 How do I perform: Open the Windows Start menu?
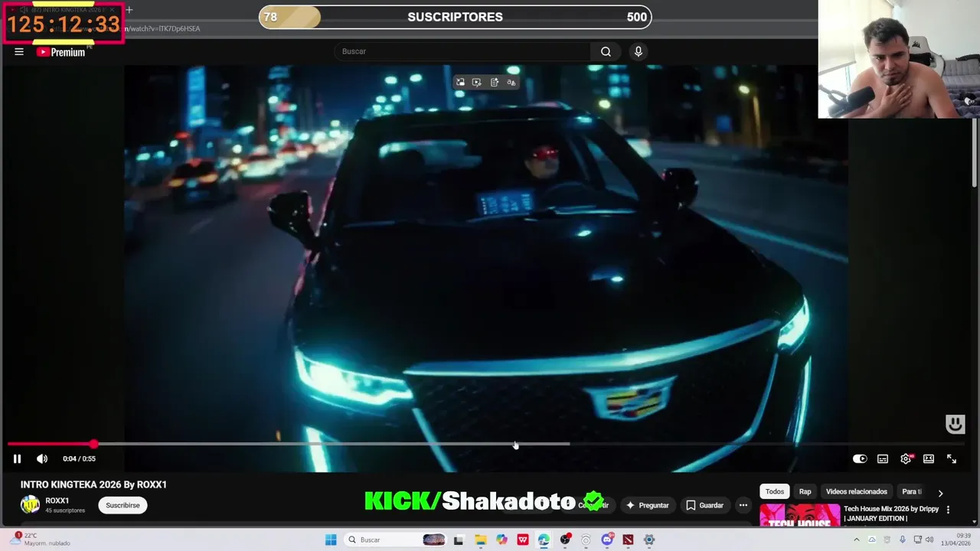331,540
